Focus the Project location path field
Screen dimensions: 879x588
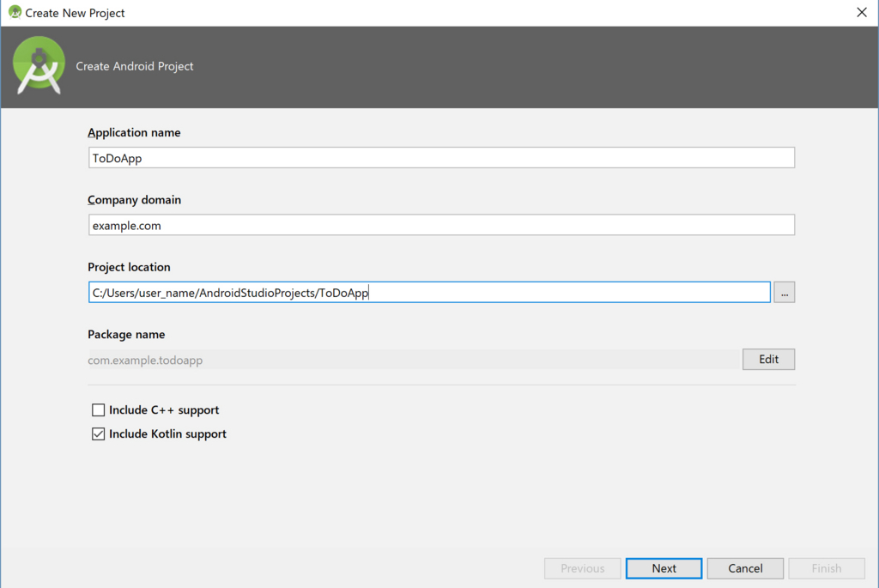tap(429, 292)
